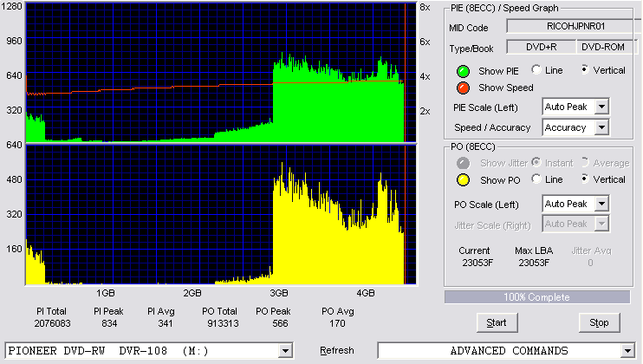Click the PO Peak value 566

(280, 323)
